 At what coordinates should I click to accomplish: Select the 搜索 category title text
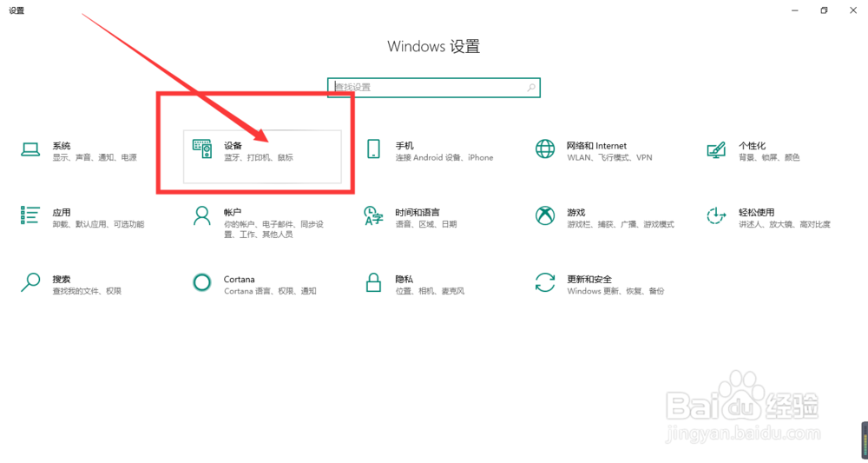click(62, 279)
